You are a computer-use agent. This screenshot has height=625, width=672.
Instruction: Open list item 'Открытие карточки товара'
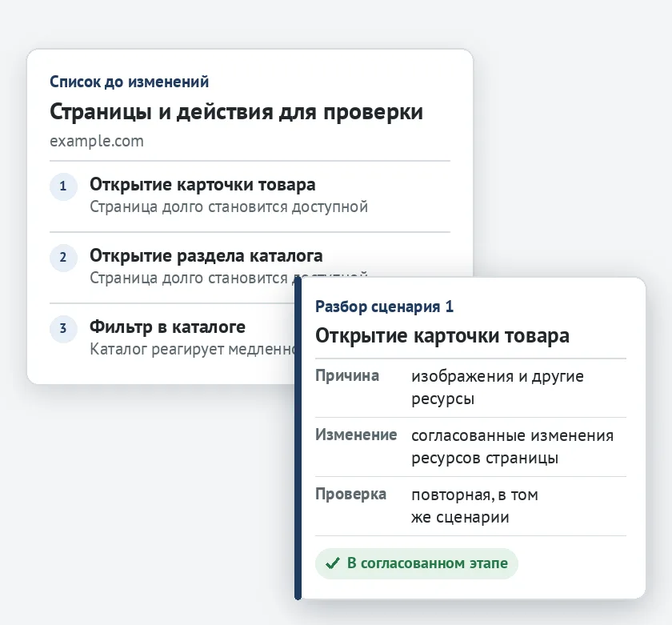pos(202,185)
